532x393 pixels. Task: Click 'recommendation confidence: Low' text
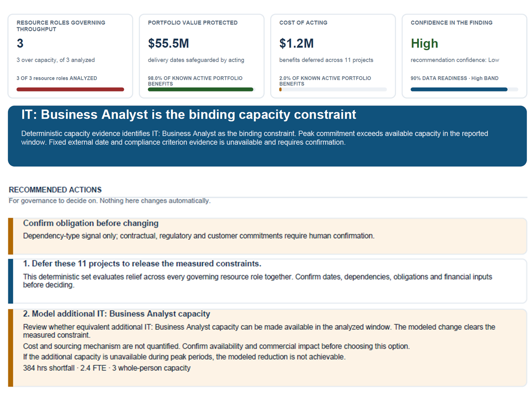click(455, 60)
